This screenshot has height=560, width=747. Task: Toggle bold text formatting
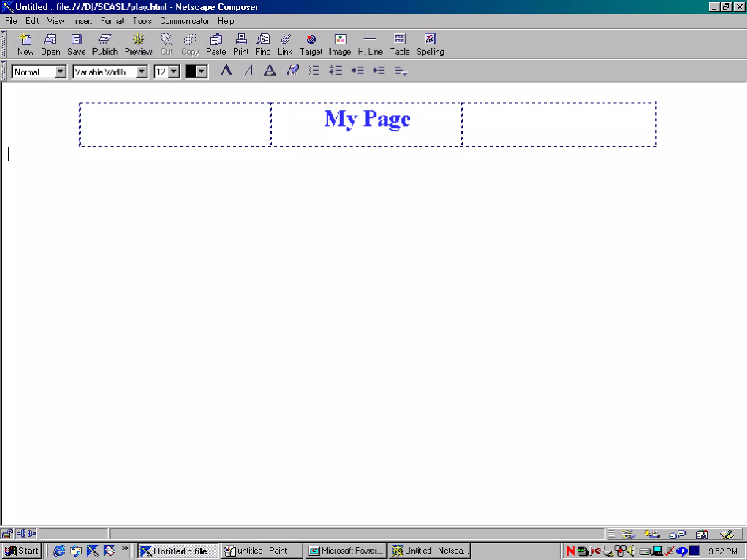pyautogui.click(x=227, y=70)
